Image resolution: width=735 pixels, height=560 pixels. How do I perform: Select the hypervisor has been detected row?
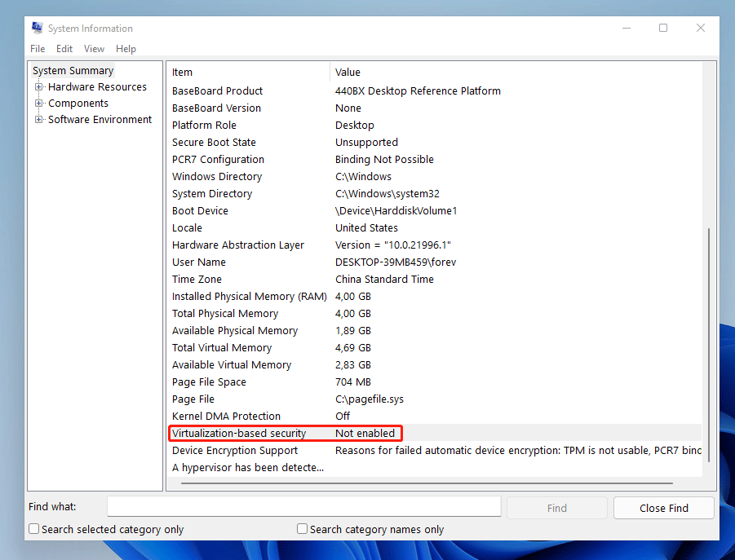(x=434, y=468)
